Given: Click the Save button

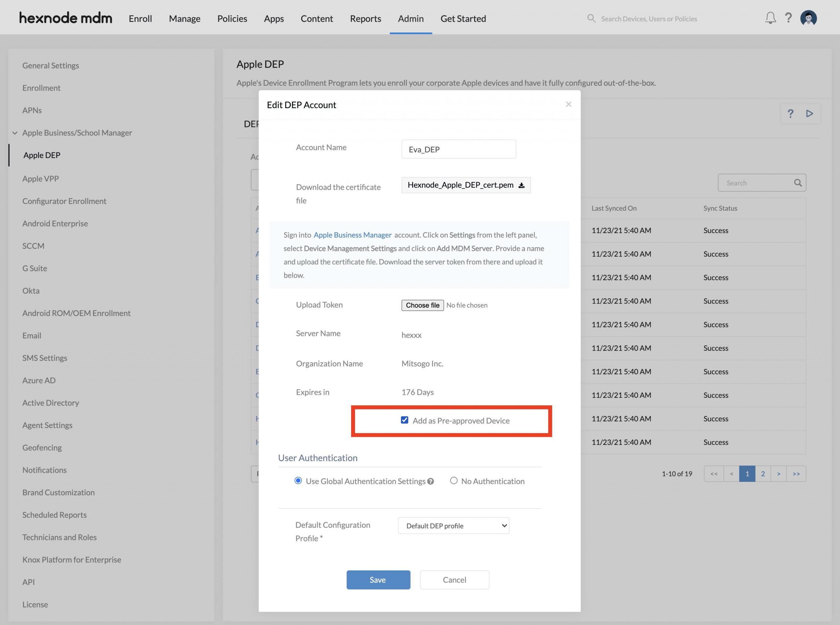Looking at the screenshot, I should coord(378,580).
